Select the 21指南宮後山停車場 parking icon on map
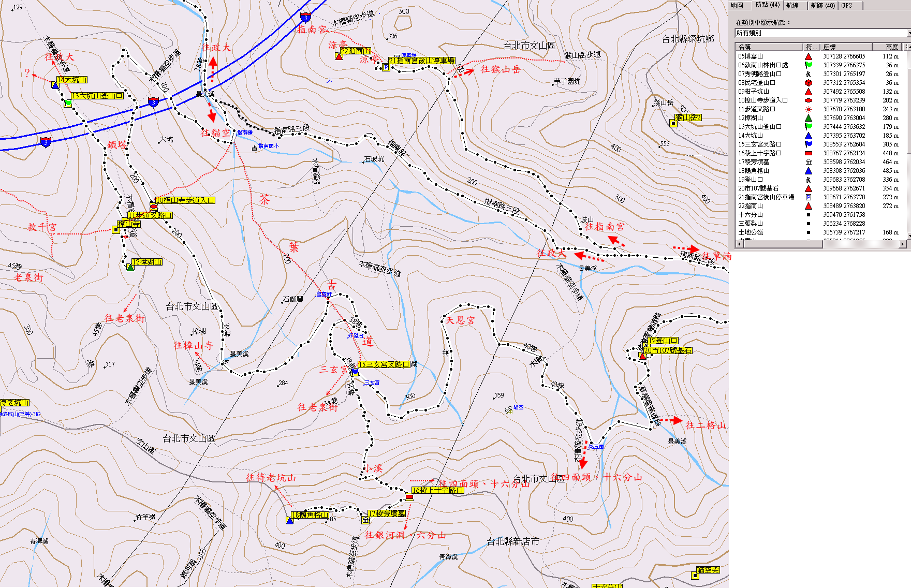The image size is (911, 588). click(386, 67)
